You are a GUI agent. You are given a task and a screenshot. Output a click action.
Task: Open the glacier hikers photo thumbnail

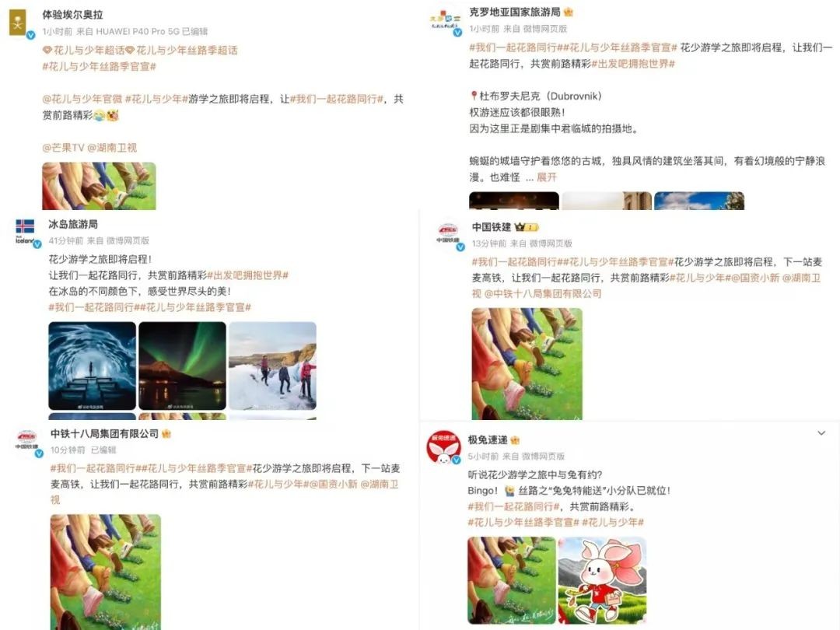pos(272,366)
